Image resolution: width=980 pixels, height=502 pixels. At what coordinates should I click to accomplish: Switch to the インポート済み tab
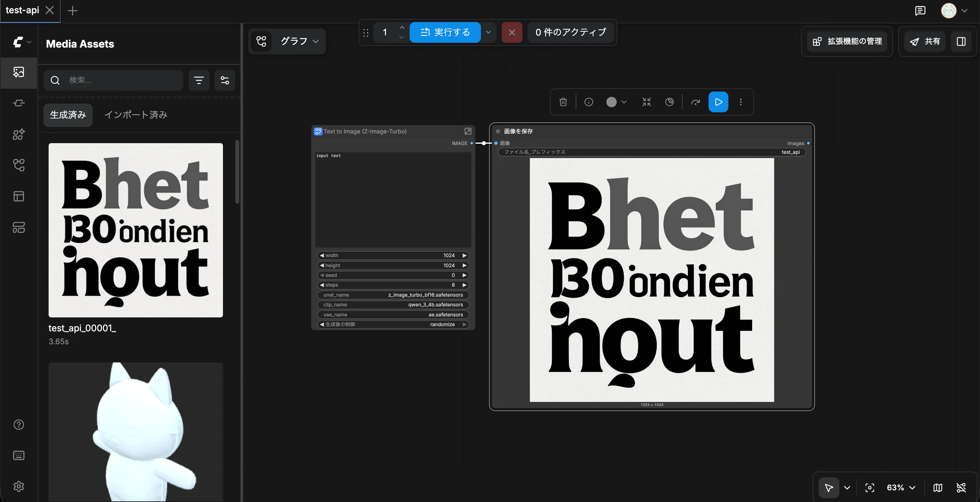click(136, 115)
